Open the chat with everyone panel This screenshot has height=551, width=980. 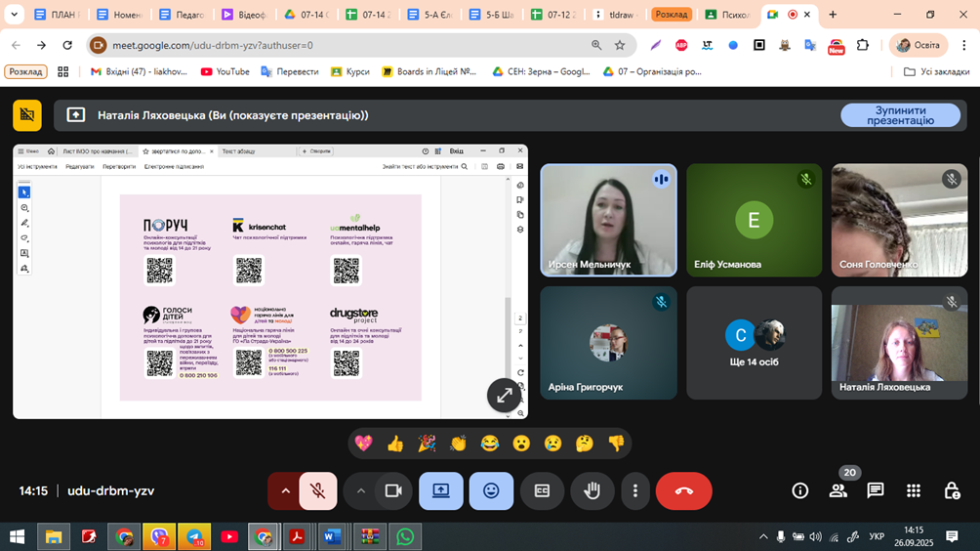(x=876, y=490)
